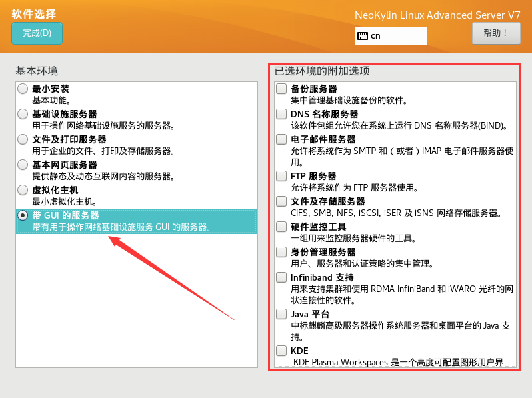Pick the 基本网页服务器 environment
The width and height of the screenshot is (532, 398).
click(23, 165)
